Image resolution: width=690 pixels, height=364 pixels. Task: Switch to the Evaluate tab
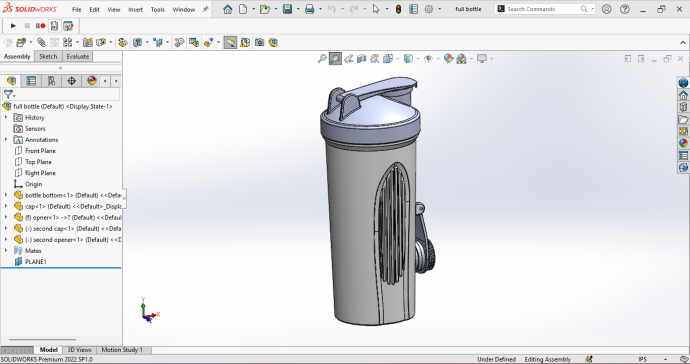(78, 56)
